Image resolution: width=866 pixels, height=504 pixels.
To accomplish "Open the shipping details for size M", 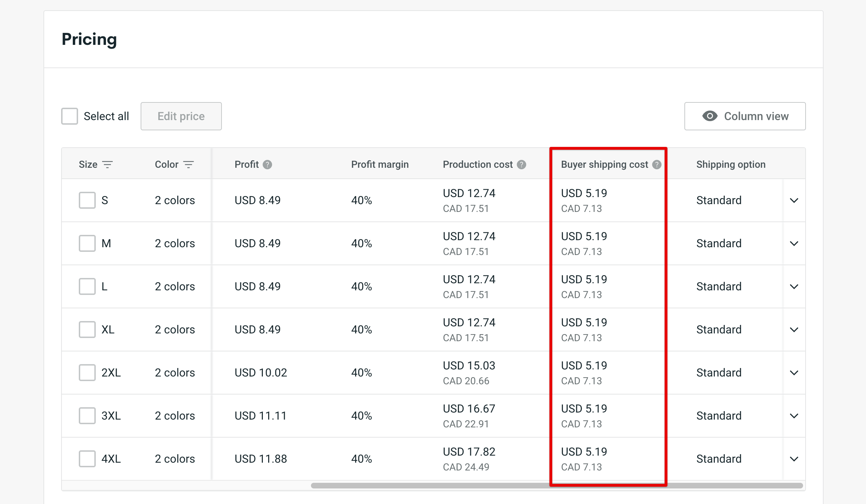I will point(794,243).
